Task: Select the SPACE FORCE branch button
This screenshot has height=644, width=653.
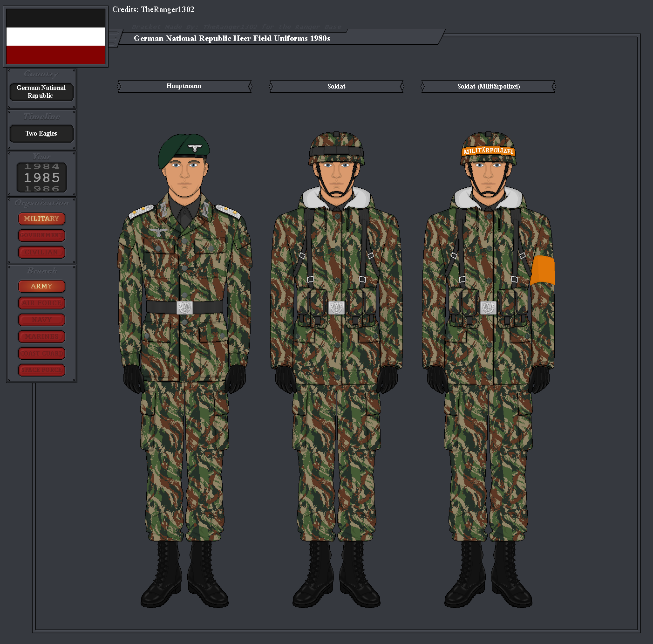Action: click(x=41, y=370)
